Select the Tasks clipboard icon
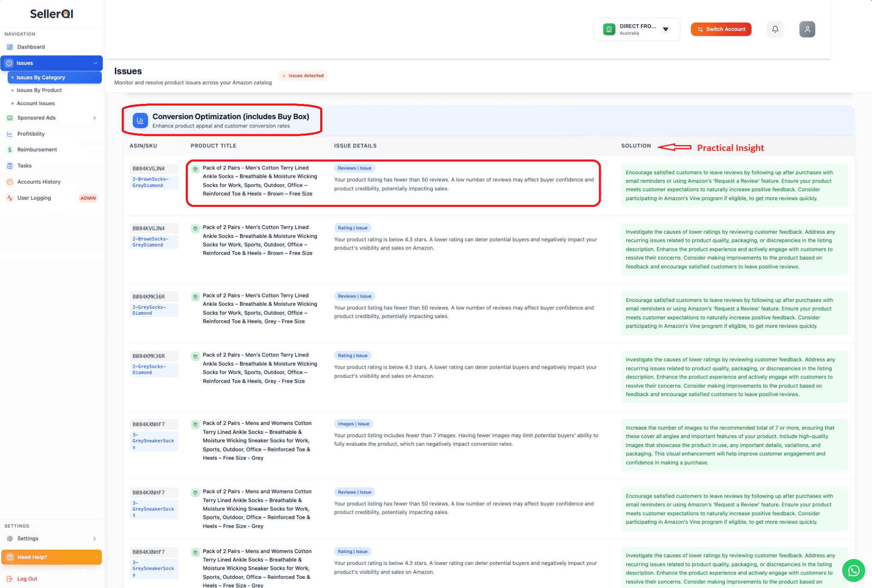Screen dimensions: 872x588 tap(9, 166)
